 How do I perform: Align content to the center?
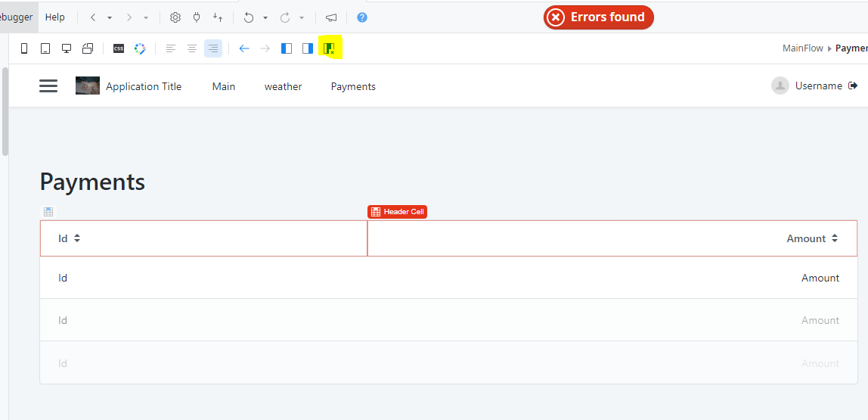(x=192, y=48)
